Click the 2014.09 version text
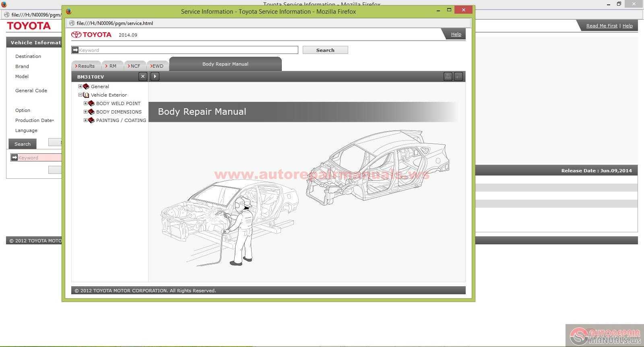644x347 pixels. tap(128, 35)
